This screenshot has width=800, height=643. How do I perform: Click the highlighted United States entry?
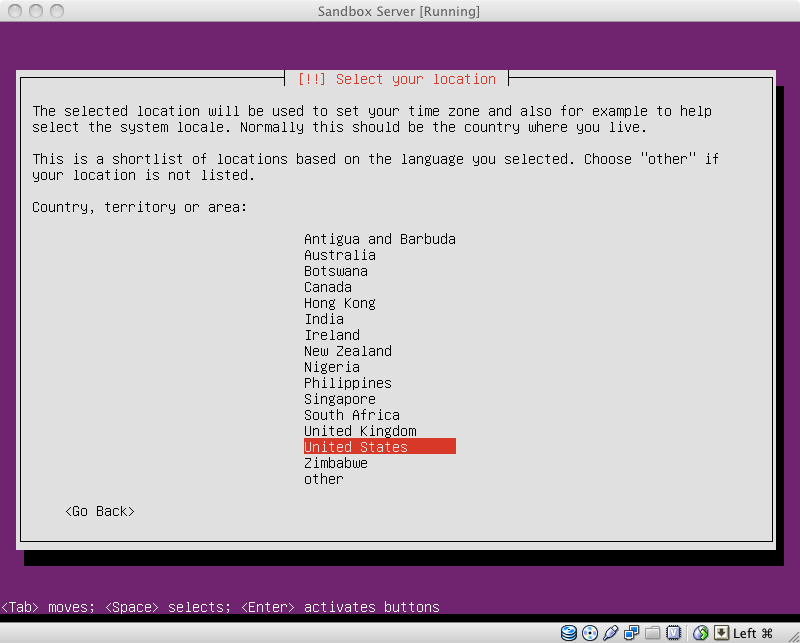click(x=380, y=447)
